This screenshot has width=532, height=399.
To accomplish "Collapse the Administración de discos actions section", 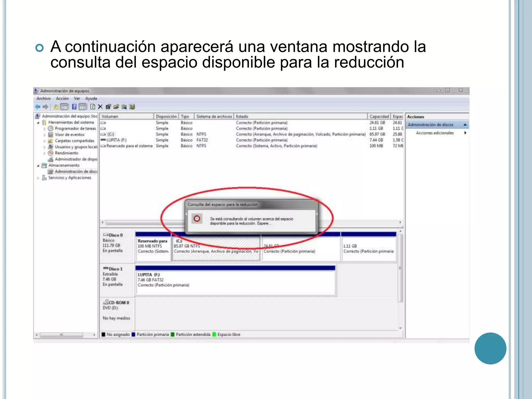I will (x=465, y=125).
